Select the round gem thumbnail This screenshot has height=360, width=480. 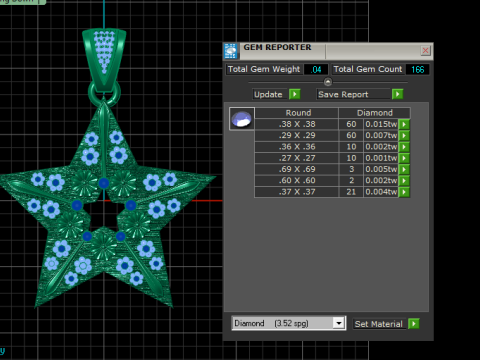click(x=242, y=119)
